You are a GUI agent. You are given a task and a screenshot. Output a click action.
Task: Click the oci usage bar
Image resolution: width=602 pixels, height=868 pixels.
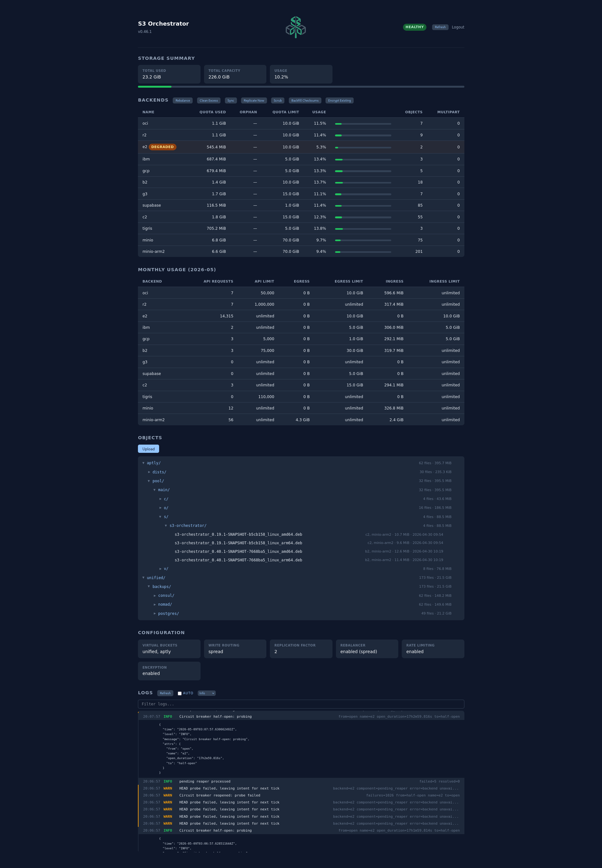point(363,124)
